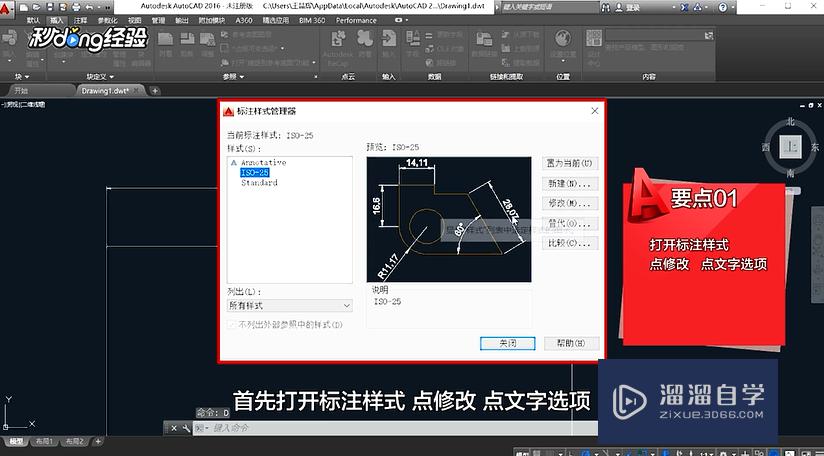Click the Save icon in quick access toolbar
This screenshot has width=824, height=456.
tap(49, 7)
